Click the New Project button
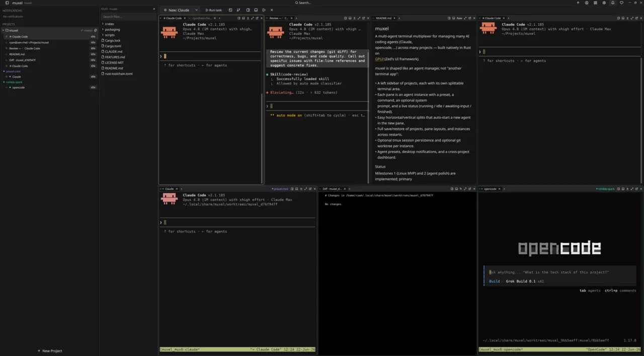 click(50, 351)
